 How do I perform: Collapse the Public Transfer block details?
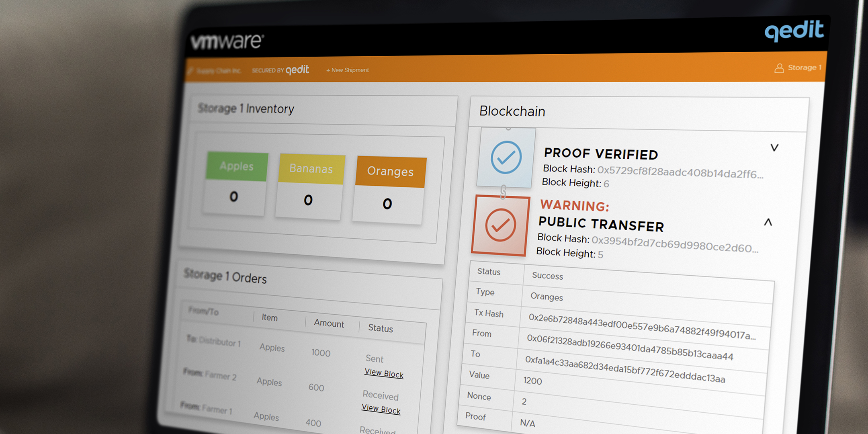point(768,222)
